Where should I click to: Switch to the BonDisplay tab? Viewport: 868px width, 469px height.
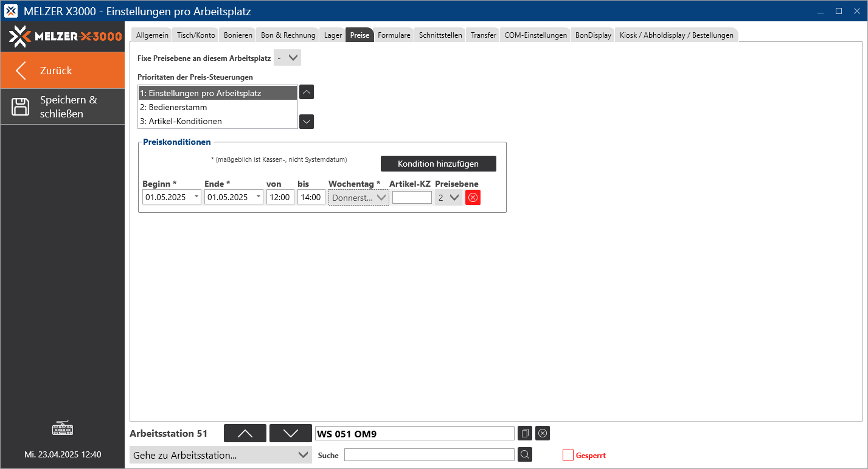coord(593,35)
